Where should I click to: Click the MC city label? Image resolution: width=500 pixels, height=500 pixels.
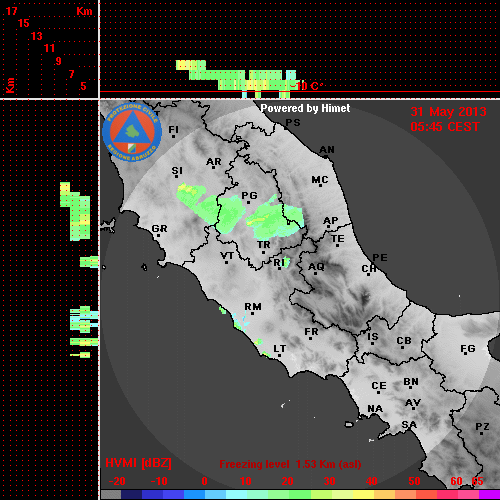320,180
